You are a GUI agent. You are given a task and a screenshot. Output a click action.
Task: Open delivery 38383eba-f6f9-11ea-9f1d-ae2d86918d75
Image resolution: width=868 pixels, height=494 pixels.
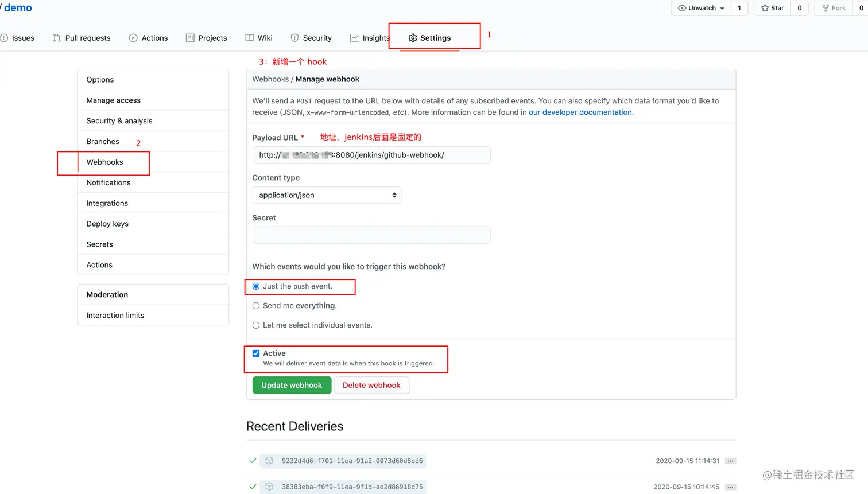(352, 487)
